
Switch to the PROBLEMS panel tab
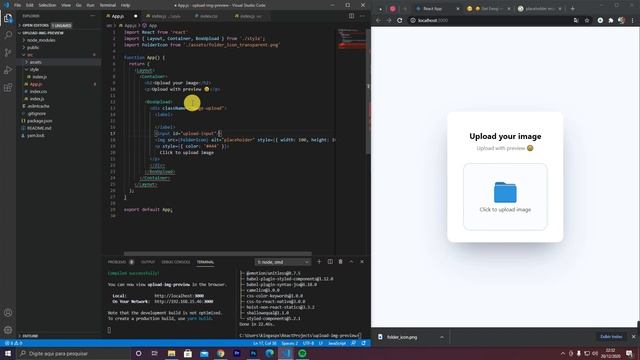(x=117, y=262)
